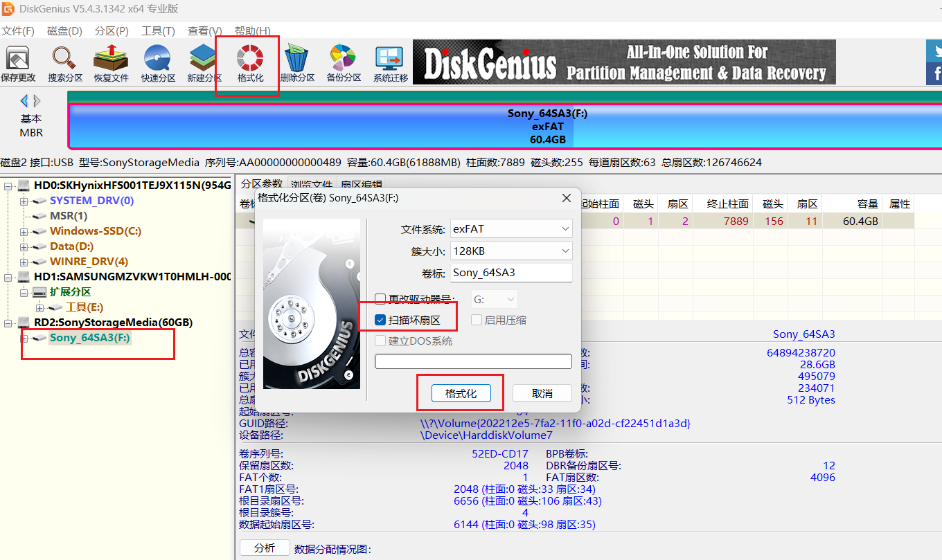Uncheck the Scan Bad Sectors (扫描坏扇区) checkbox
The width and height of the screenshot is (942, 560).
click(x=380, y=320)
